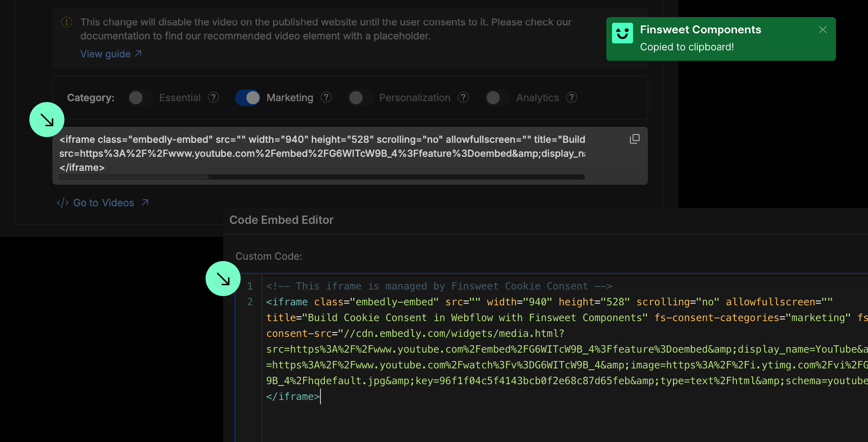Place cursor at closing </iframe> tag in editor
The height and width of the screenshot is (442, 868).
293,396
